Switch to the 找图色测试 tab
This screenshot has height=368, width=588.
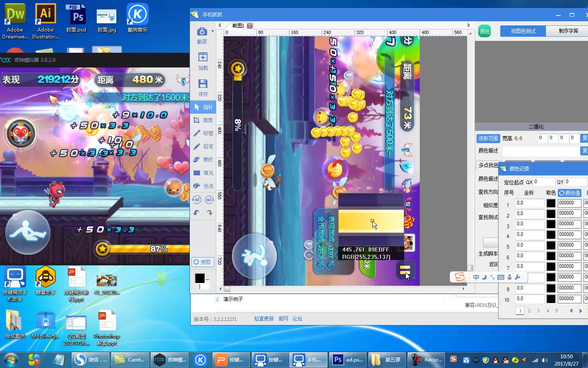point(523,31)
